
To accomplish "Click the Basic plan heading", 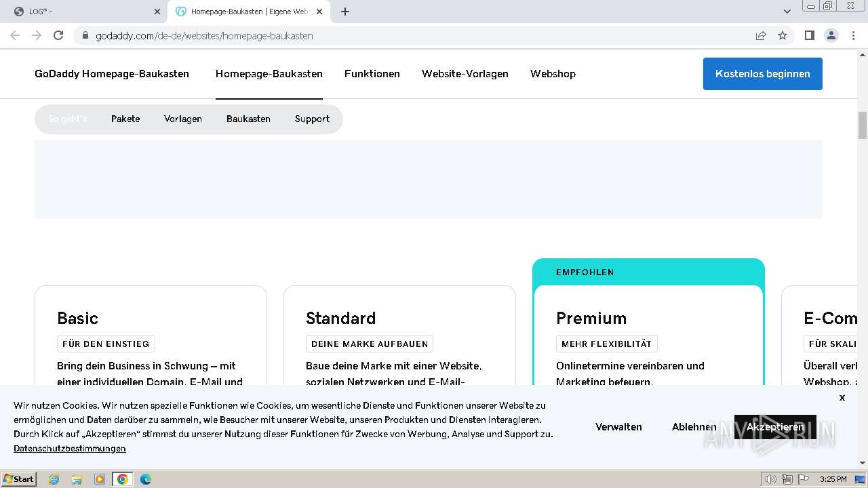I will pyautogui.click(x=77, y=318).
